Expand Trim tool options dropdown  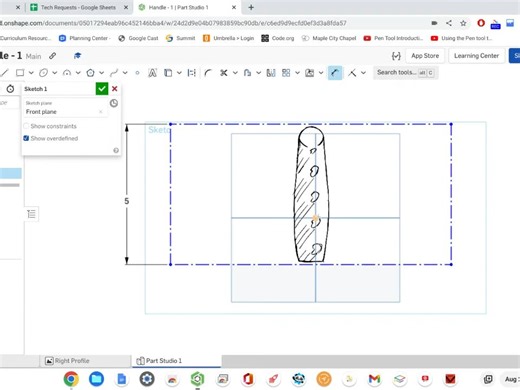pyautogui.click(x=235, y=72)
